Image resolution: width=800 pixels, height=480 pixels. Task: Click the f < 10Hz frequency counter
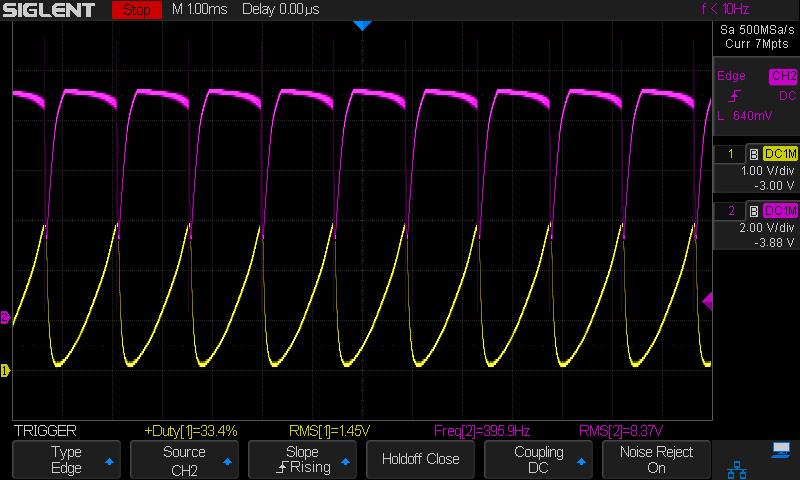[725, 9]
